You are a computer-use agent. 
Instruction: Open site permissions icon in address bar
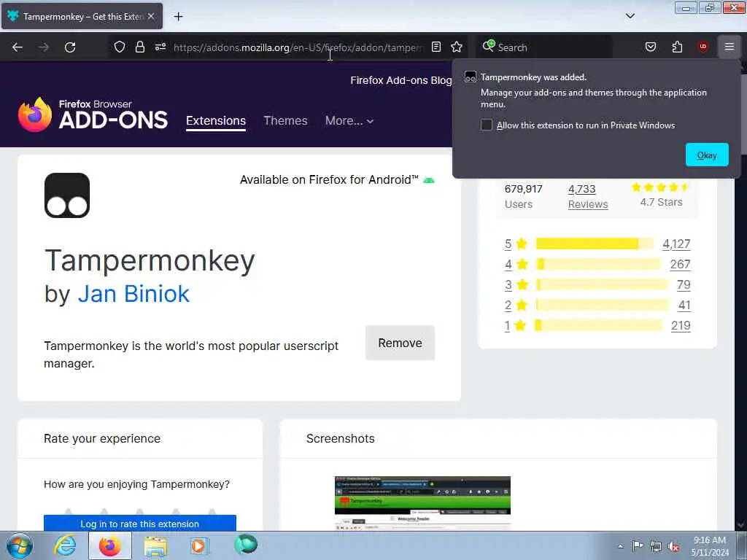pyautogui.click(x=160, y=47)
